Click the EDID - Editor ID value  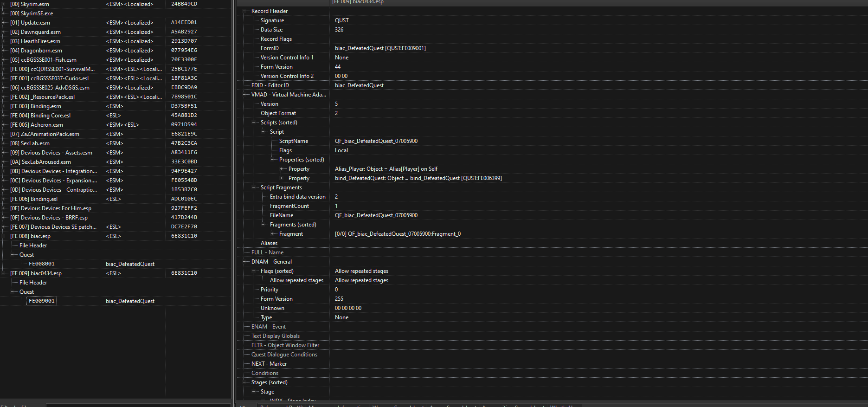(x=359, y=85)
